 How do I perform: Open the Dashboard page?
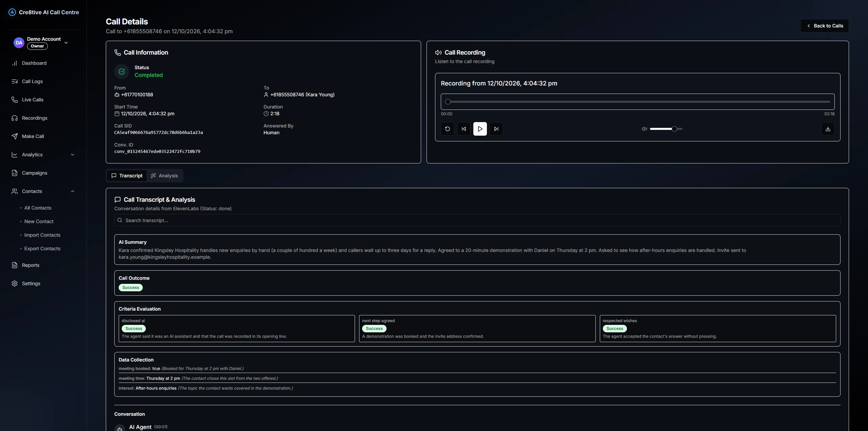point(43,63)
